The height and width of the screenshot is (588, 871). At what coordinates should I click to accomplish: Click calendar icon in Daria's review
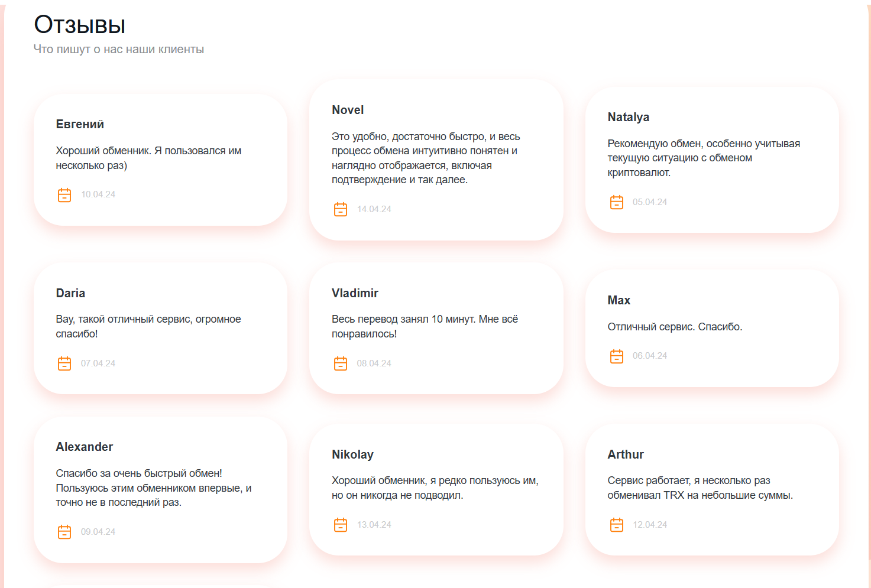click(64, 363)
